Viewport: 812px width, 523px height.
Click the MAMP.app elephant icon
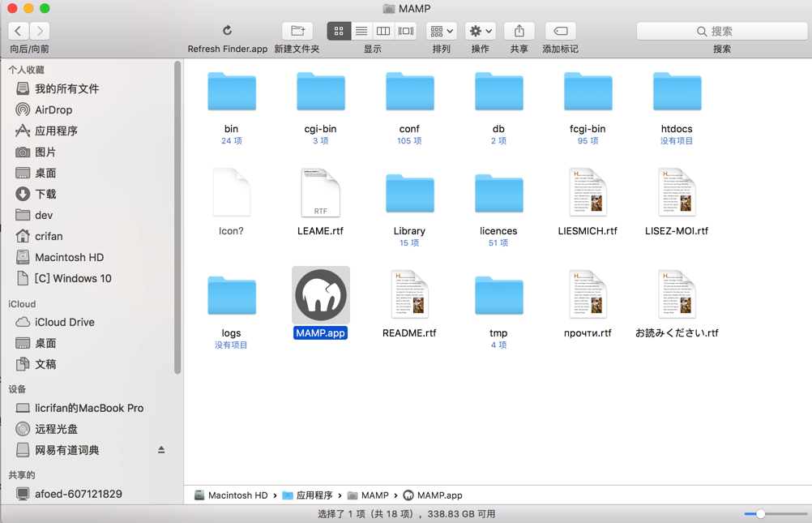[321, 295]
